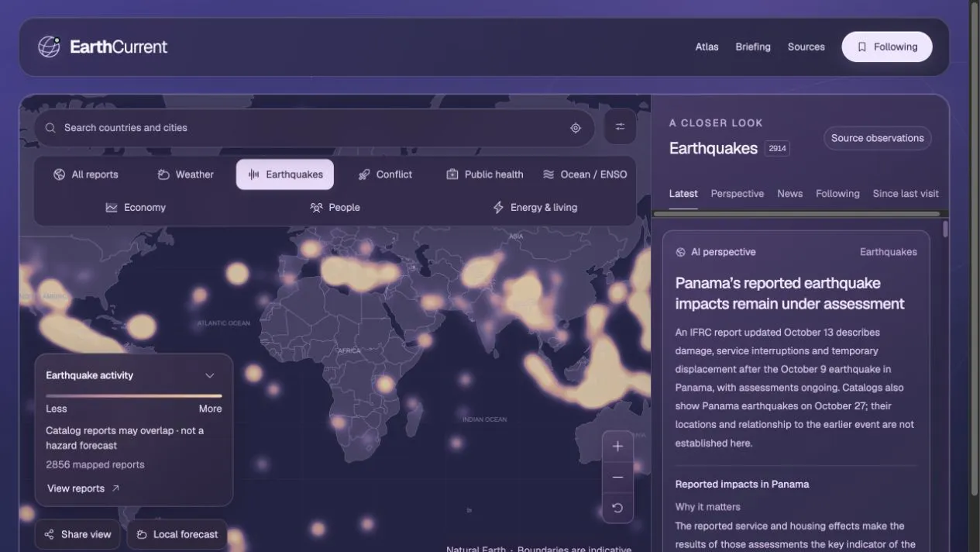Click the Following button in header
Screen dimensions: 980x552
click(x=887, y=47)
